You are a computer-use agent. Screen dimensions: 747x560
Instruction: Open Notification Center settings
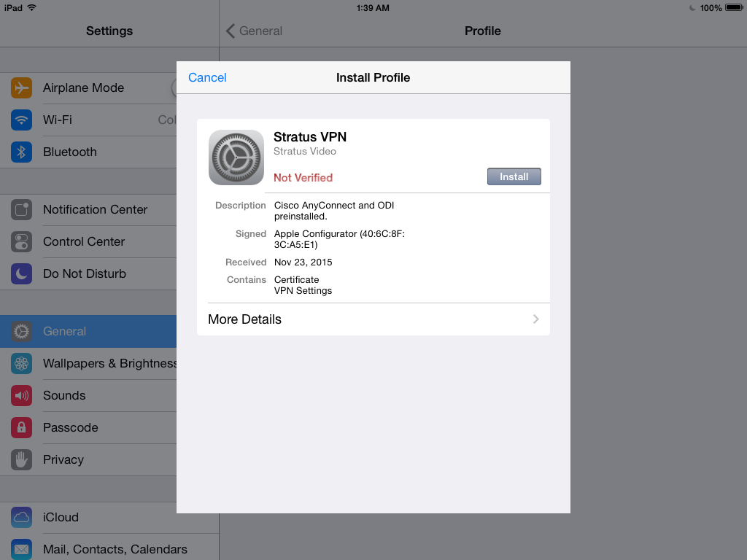point(88,209)
